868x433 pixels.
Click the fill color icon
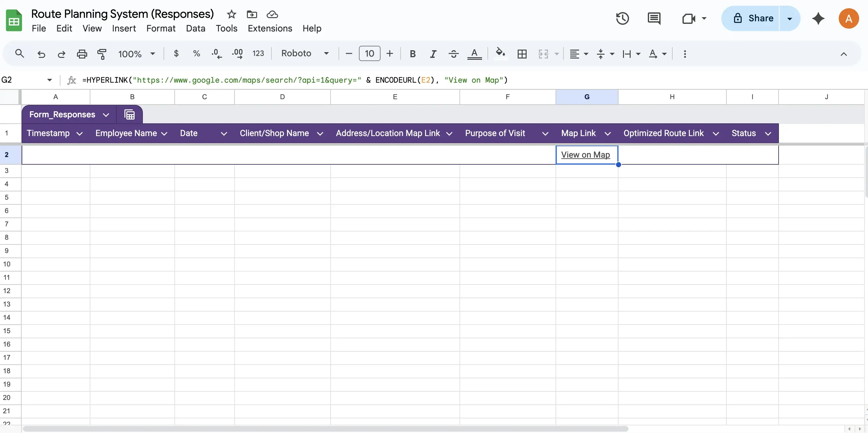[501, 53]
